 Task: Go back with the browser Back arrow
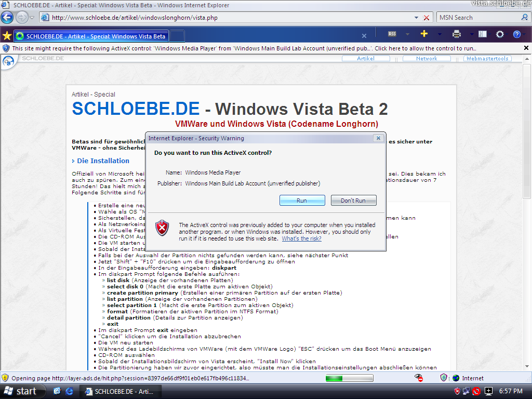pyautogui.click(x=7, y=17)
